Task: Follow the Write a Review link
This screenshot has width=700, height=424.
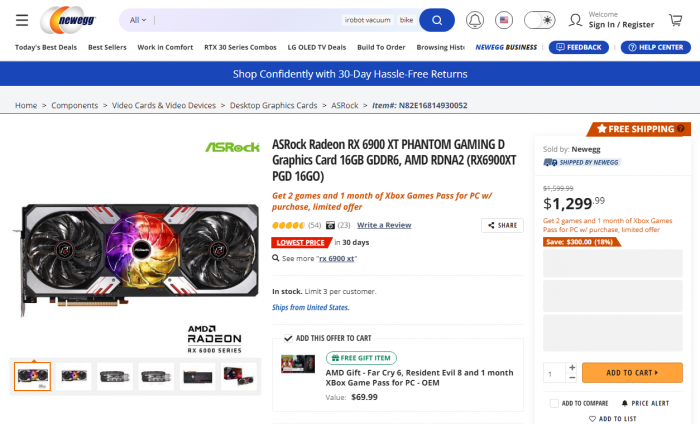Action: [x=384, y=226]
